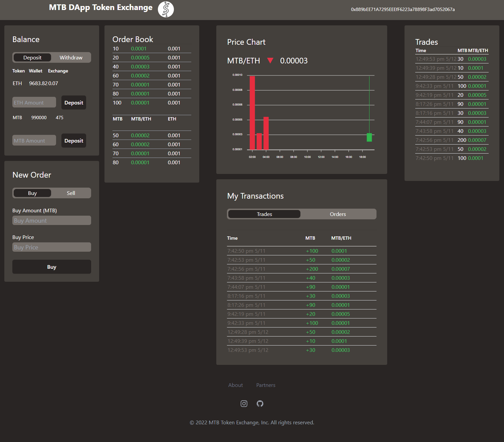Viewport: 504px width, 442px height.
Task: Open the GitHub icon in footer
Action: point(260,404)
